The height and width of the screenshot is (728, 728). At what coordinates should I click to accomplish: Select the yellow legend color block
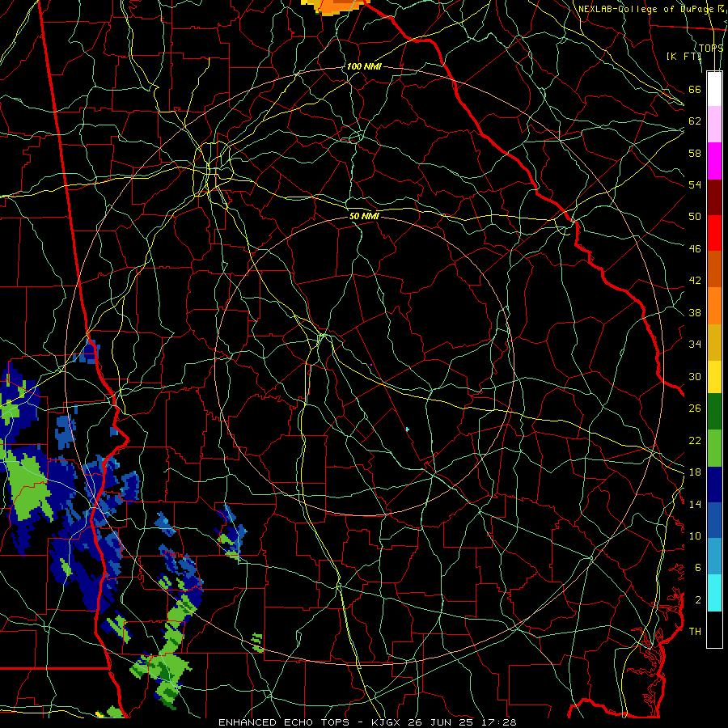pos(714,377)
